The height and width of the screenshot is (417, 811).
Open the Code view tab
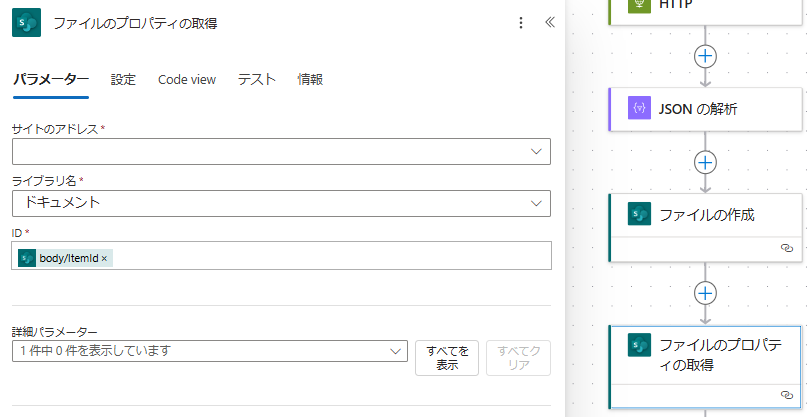click(187, 80)
